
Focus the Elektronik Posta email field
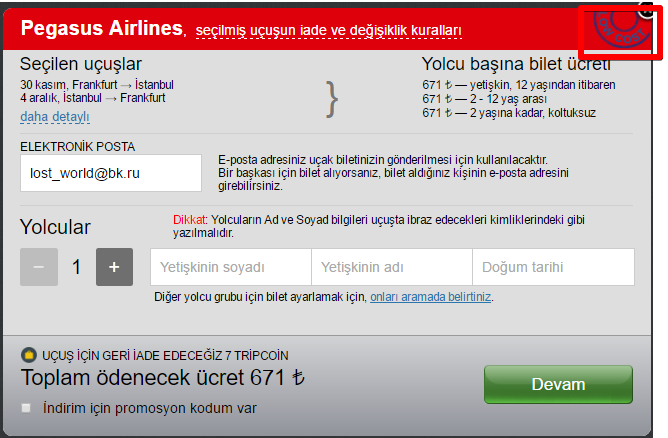pos(111,173)
